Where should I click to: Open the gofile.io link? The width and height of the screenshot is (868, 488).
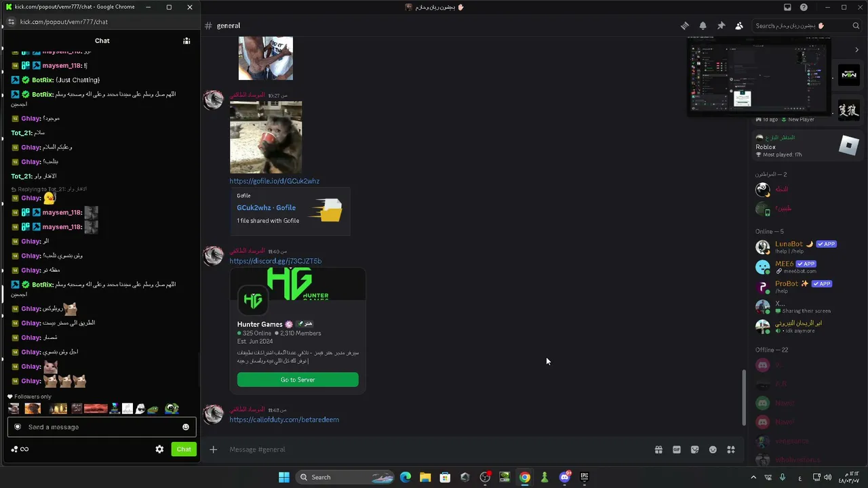click(274, 181)
